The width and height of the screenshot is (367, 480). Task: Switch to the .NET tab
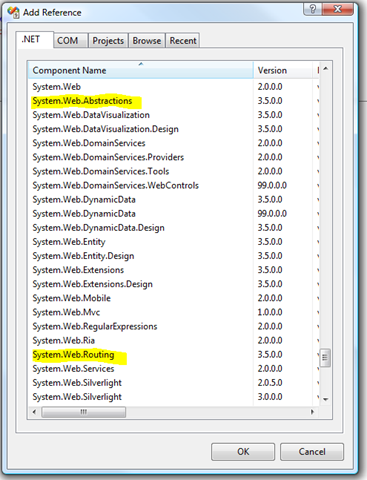[x=35, y=40]
